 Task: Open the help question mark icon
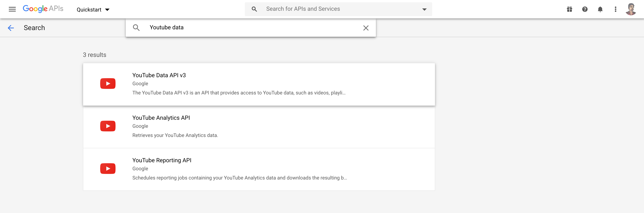click(x=585, y=9)
